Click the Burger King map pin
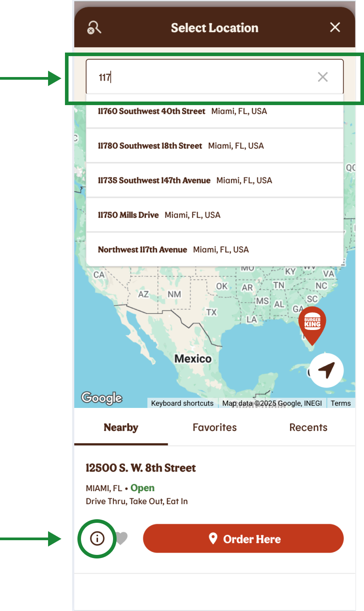This screenshot has height=611, width=364. (312, 324)
